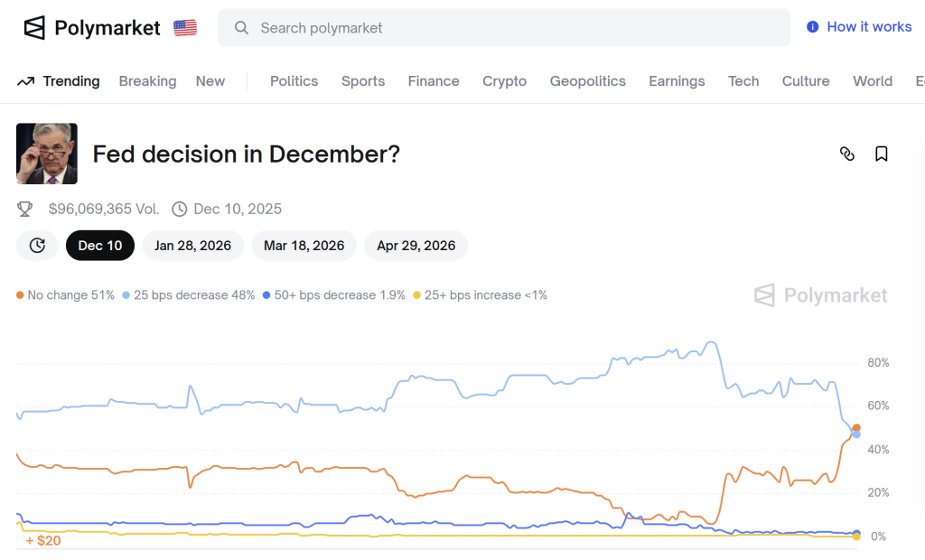Click the Polymarket logo icon
The image size is (925, 560).
click(x=34, y=28)
